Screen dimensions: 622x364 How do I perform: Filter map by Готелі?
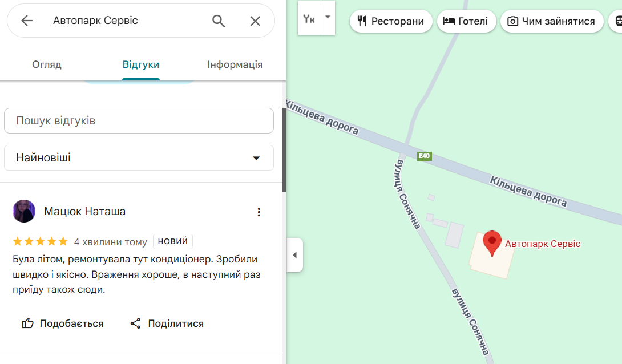(467, 21)
